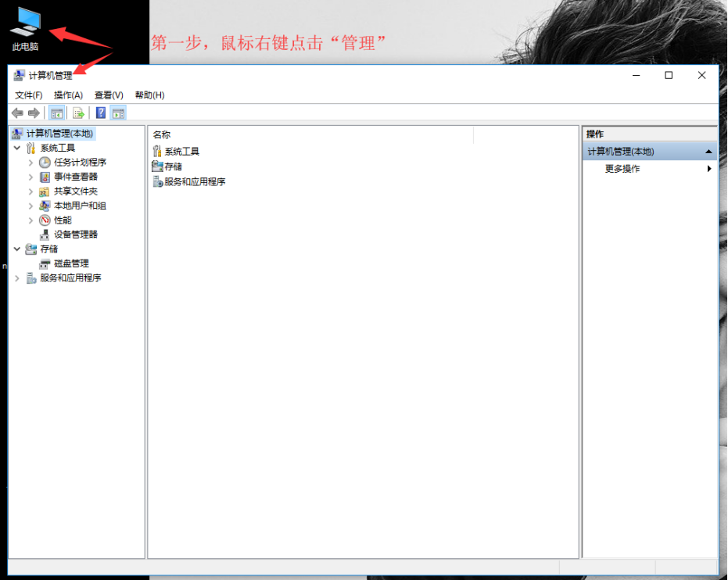
Task: Open the 操作(A) menu
Action: [x=68, y=95]
